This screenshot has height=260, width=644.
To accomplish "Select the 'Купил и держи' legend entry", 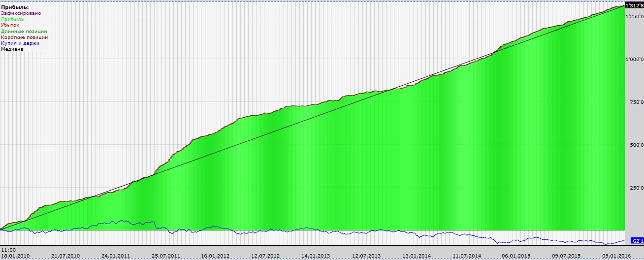I will coord(20,43).
